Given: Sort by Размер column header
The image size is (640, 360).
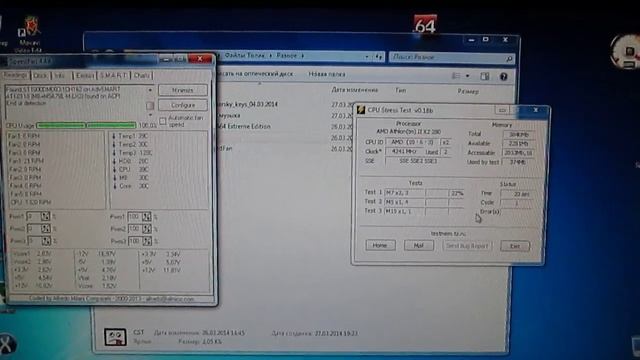Looking at the screenshot, I should [468, 91].
